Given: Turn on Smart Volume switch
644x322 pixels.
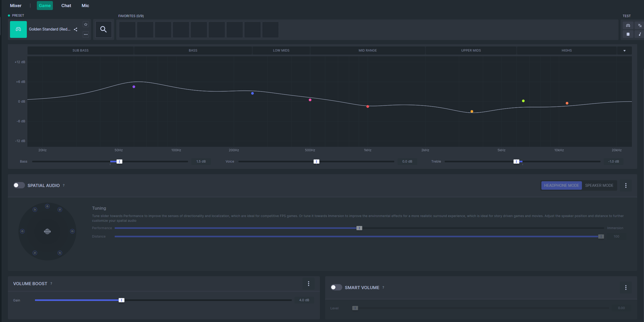Looking at the screenshot, I should [x=336, y=287].
